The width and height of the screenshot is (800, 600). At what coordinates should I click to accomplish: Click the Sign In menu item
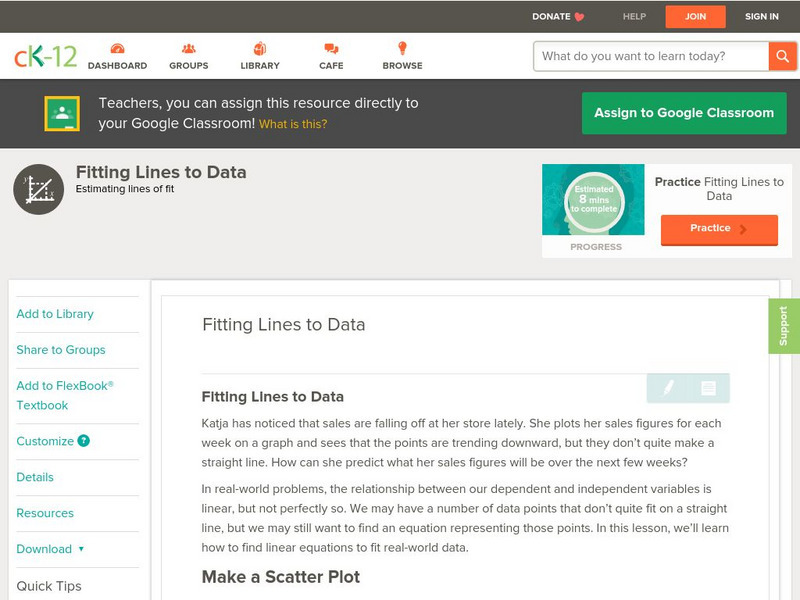tap(762, 17)
